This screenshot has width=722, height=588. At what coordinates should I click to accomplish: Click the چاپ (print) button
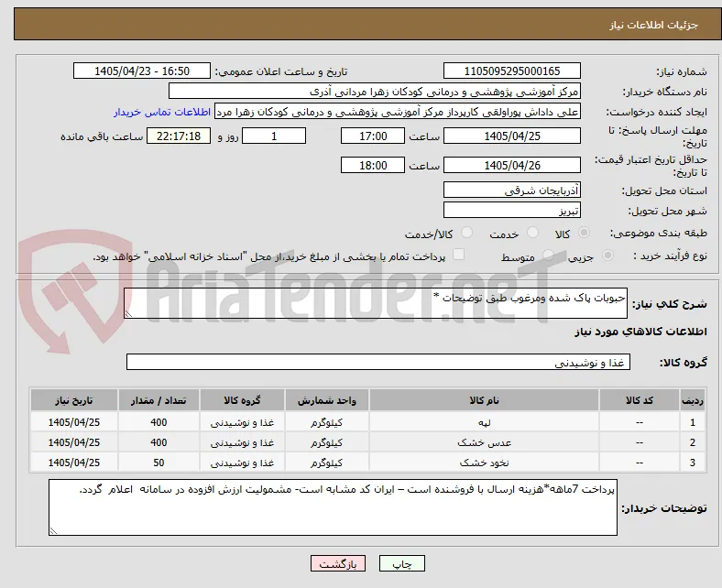[401, 563]
